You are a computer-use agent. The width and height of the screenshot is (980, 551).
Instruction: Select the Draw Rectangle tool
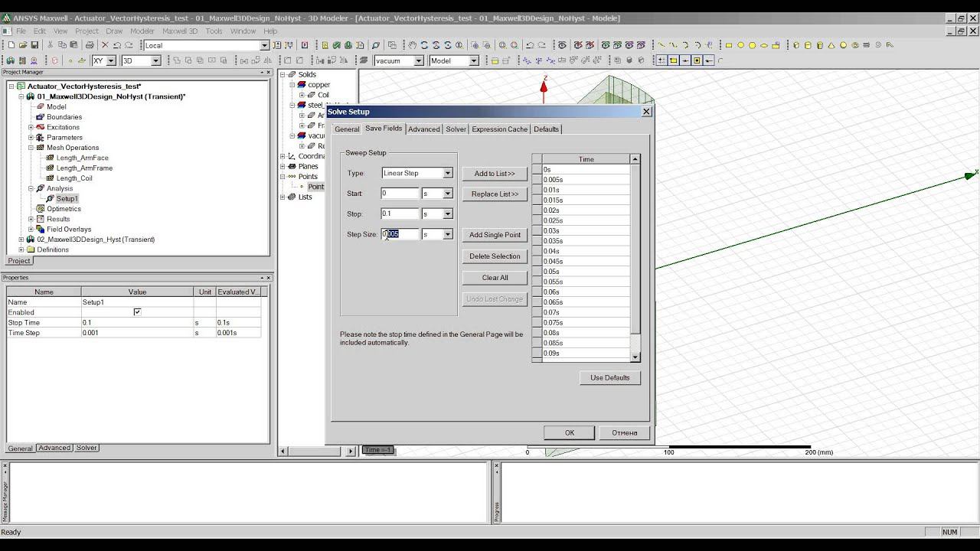click(x=730, y=45)
